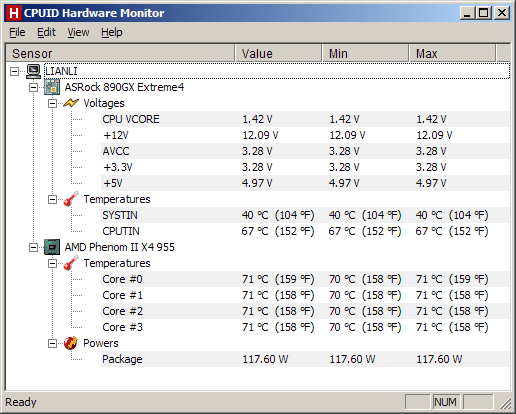Select the CPU VCORE row

tap(305, 119)
